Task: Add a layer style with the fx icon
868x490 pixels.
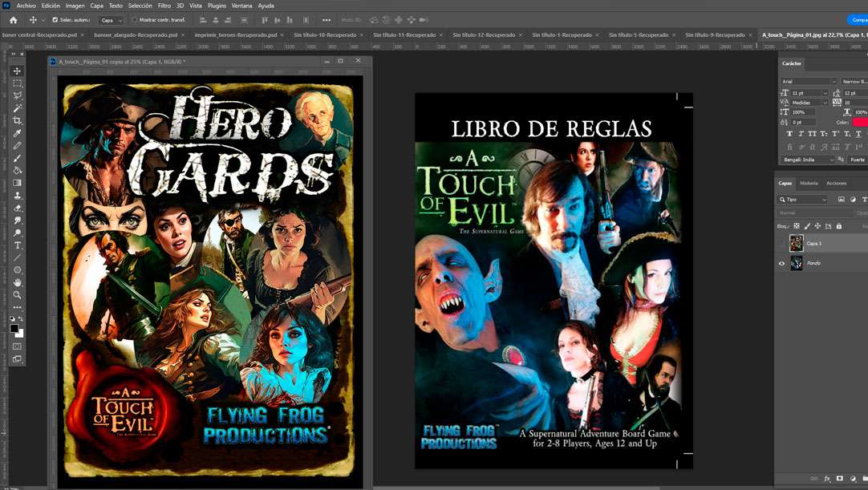Action: click(827, 479)
